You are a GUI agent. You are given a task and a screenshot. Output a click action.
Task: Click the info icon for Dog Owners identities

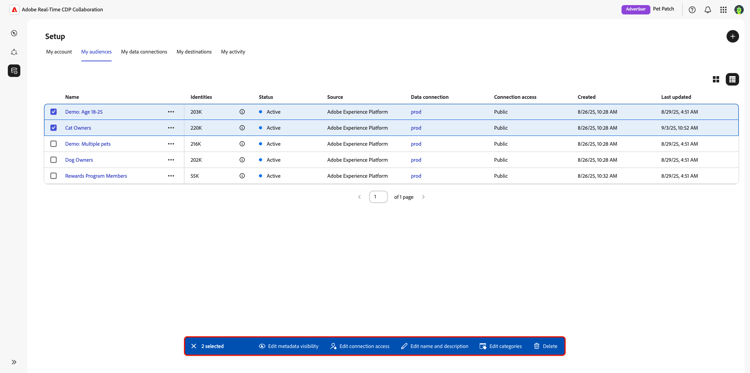pyautogui.click(x=242, y=160)
